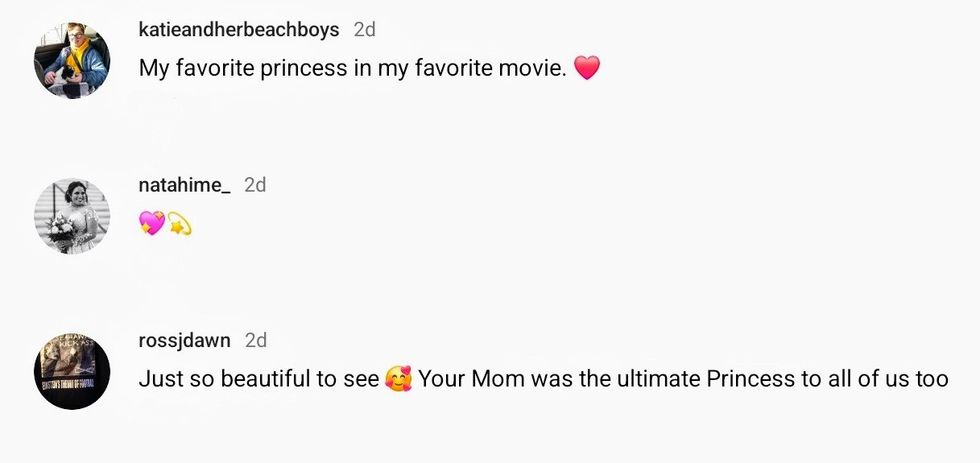Open natahime_ profile picture
The image size is (980, 463).
coord(71,216)
